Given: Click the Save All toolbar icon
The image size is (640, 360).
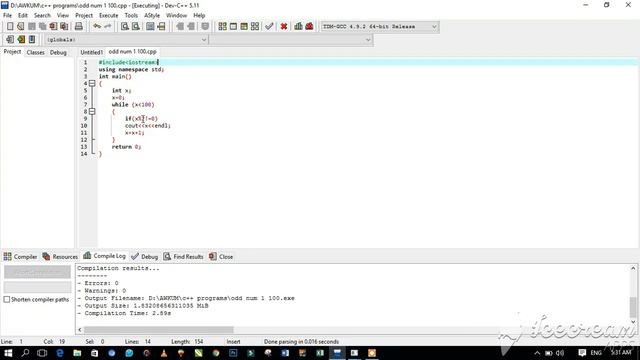Looking at the screenshot, I should click(x=42, y=27).
